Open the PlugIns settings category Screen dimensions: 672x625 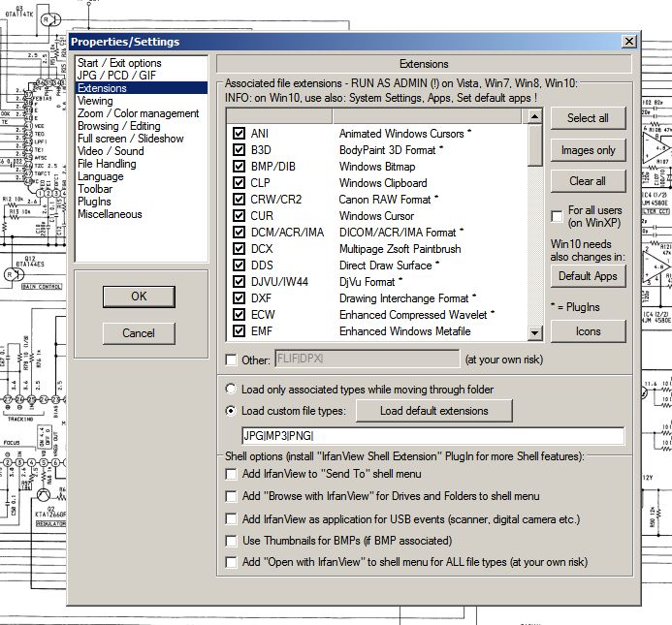coord(141,202)
